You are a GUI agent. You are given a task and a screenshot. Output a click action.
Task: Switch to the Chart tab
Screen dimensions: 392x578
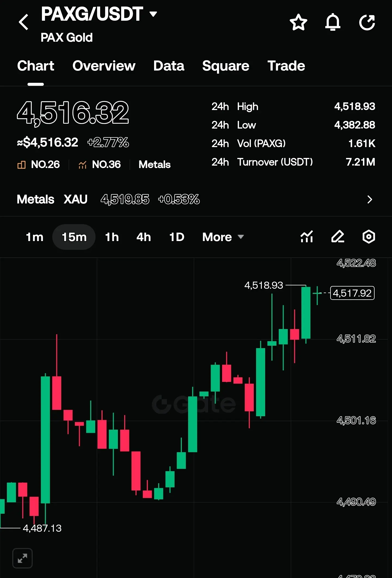tap(36, 66)
